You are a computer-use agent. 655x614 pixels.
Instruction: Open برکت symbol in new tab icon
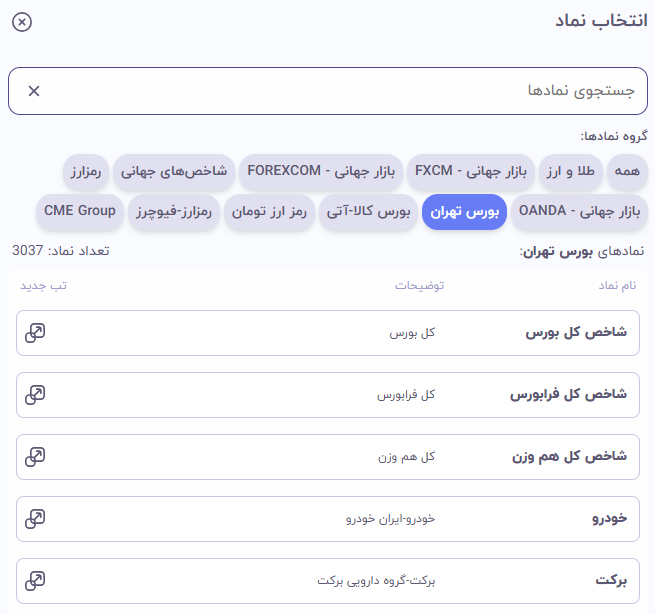click(35, 581)
